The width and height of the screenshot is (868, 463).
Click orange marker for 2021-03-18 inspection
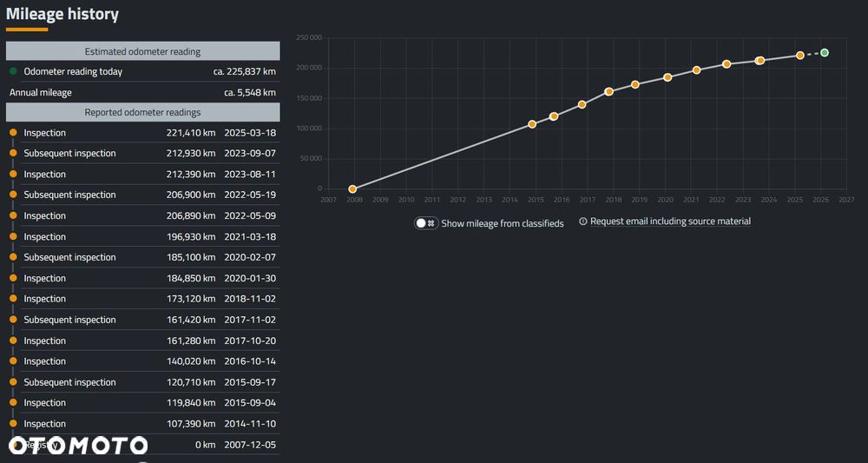coord(13,237)
